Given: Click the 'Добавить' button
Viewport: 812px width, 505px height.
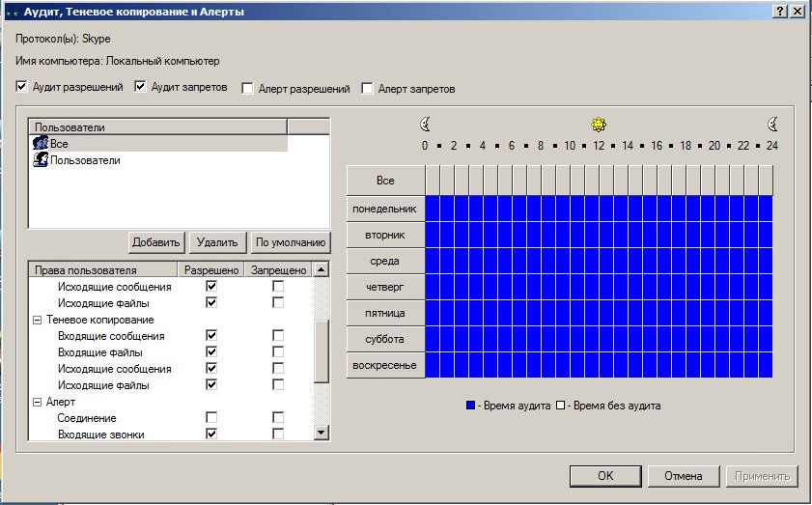Looking at the screenshot, I should (x=155, y=242).
